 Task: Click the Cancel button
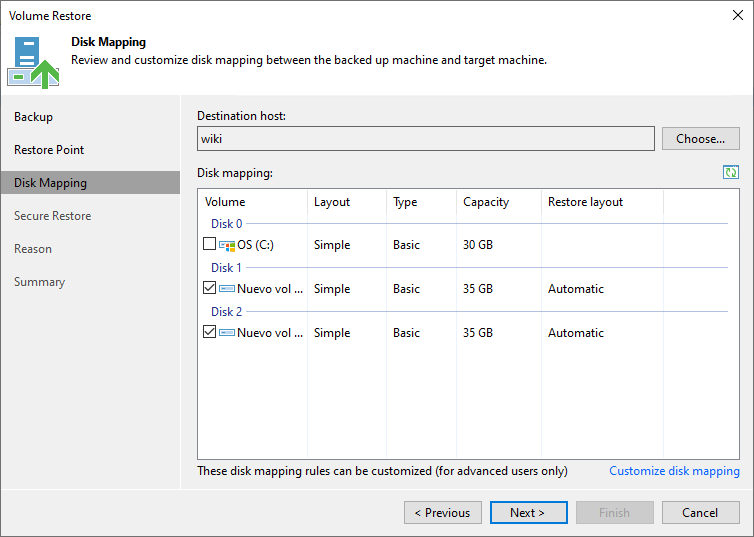[701, 513]
